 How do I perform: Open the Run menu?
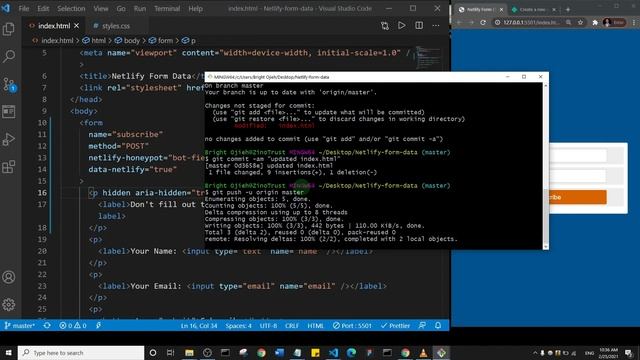(140, 9)
